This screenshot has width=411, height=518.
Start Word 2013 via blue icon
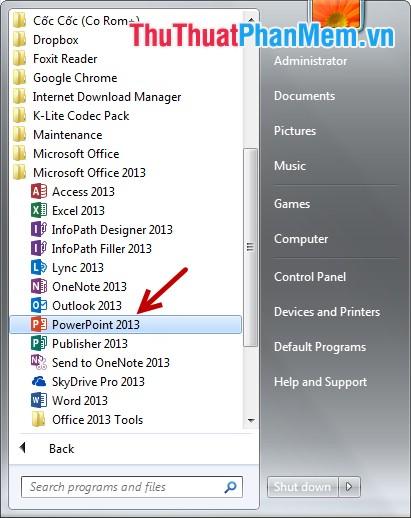[x=39, y=400]
